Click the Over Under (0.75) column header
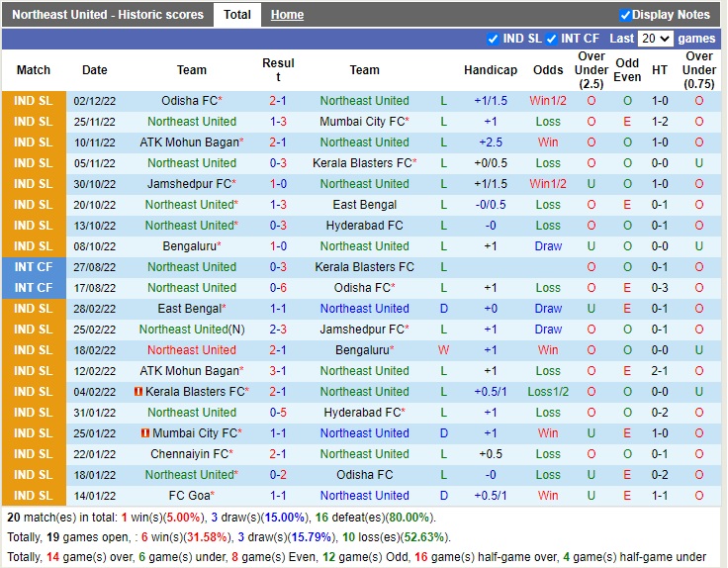This screenshot has height=568, width=728. 698,70
